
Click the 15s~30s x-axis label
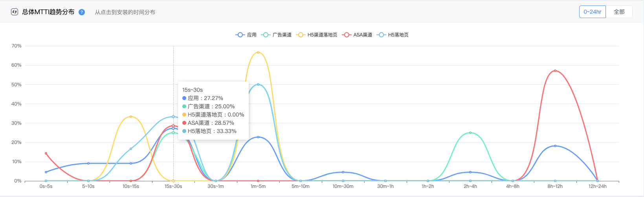173,186
